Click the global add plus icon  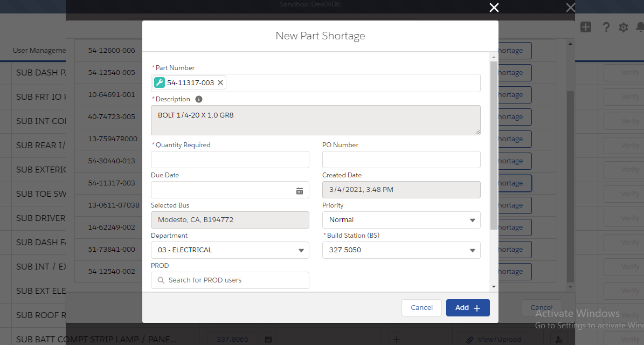586,27
